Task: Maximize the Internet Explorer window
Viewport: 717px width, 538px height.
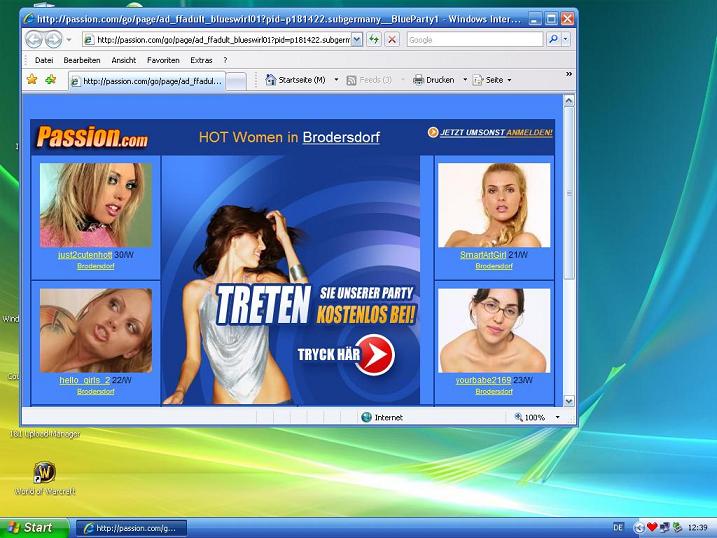Action: tap(551, 19)
